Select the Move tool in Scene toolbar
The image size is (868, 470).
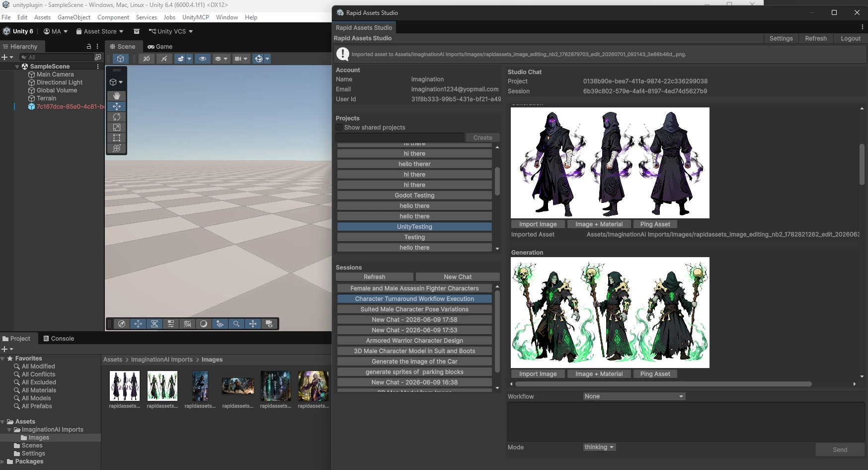coord(117,106)
